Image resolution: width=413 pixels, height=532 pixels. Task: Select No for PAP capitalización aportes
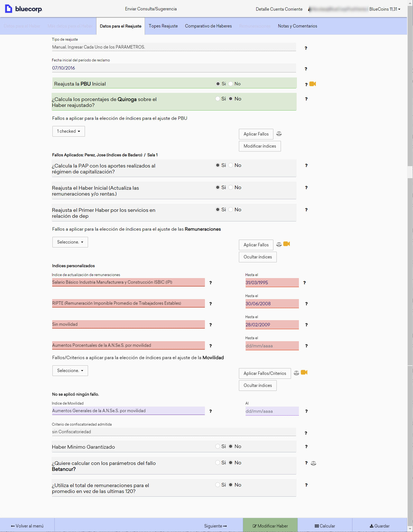[x=230, y=165]
